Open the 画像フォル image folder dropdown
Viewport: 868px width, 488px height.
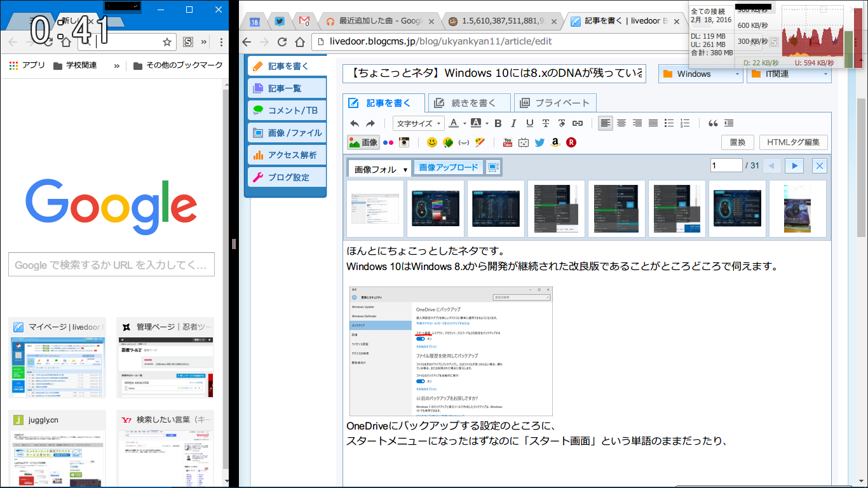click(x=379, y=169)
